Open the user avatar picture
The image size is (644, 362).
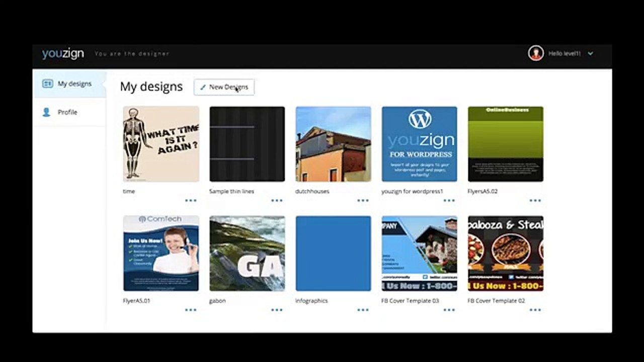(536, 53)
